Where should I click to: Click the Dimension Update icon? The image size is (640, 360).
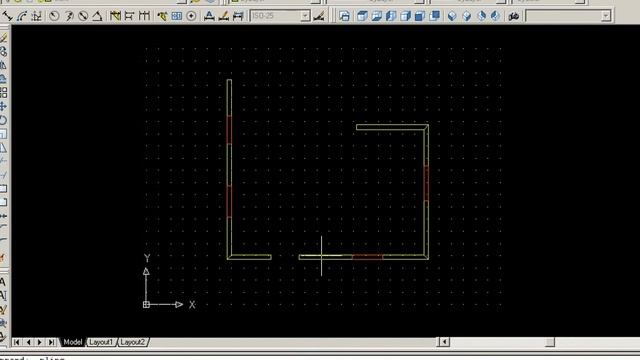click(238, 16)
